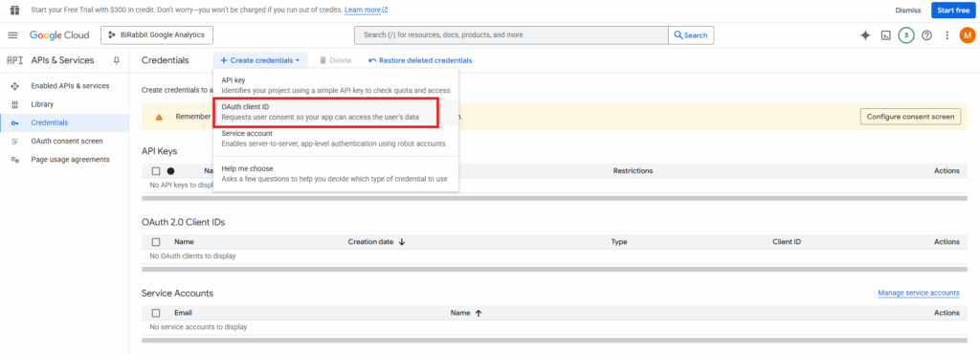Open the hamburger navigation menu
The height and width of the screenshot is (354, 980).
(x=12, y=35)
